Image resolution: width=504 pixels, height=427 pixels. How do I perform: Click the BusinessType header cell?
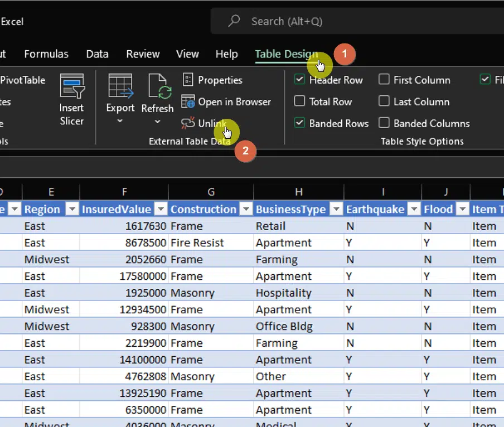coord(299,210)
